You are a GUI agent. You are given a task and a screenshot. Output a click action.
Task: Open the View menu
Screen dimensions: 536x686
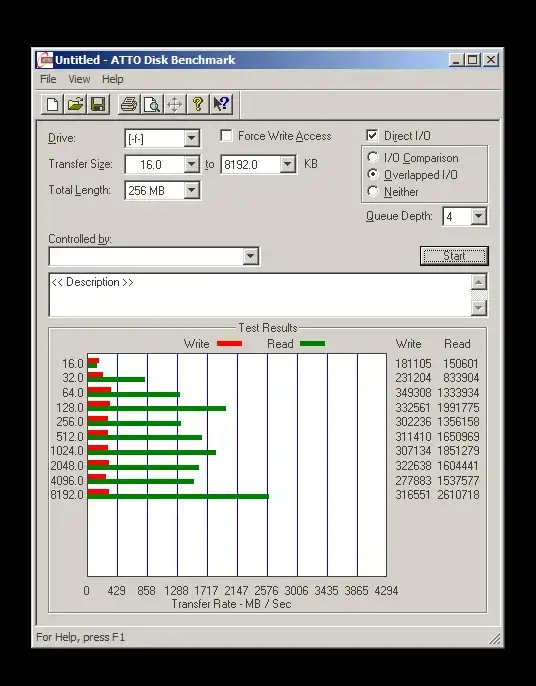(79, 79)
